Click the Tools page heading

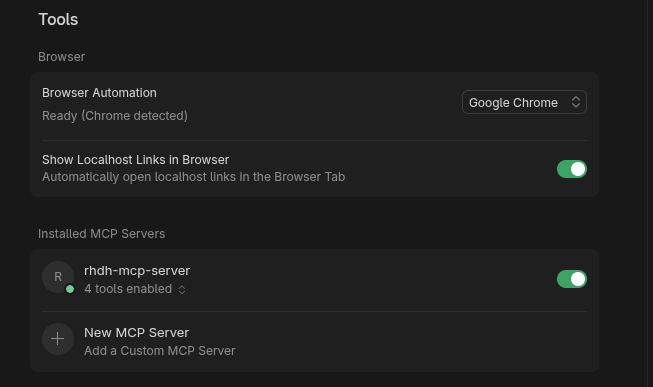point(58,20)
